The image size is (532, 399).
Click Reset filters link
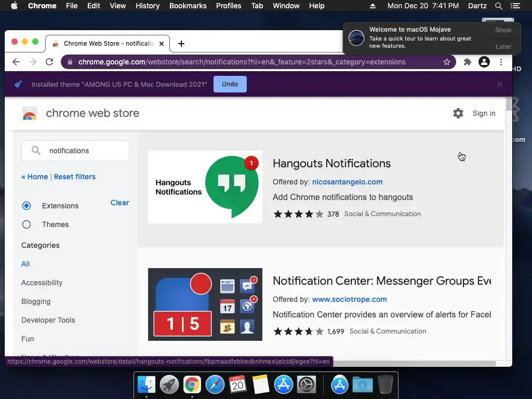75,177
